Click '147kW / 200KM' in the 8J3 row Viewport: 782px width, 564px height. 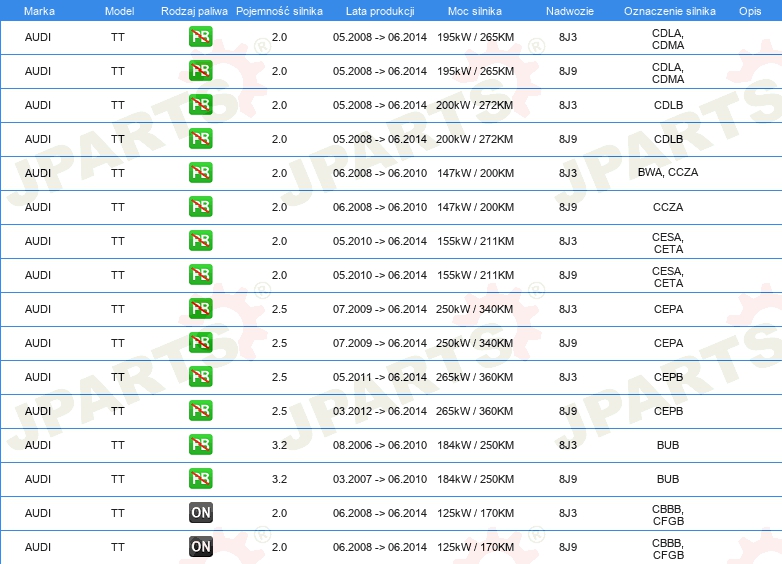[475, 173]
